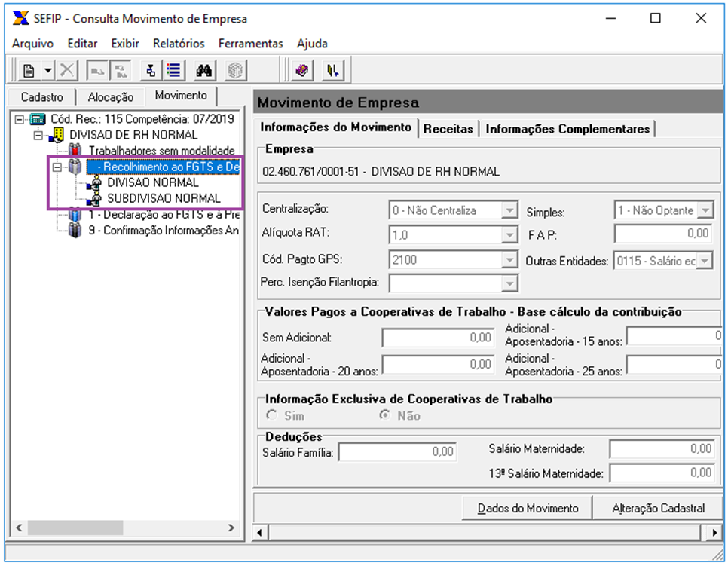Click the Adicional Aposentadoria 20 anos field
728x566 pixels.
pos(439,365)
